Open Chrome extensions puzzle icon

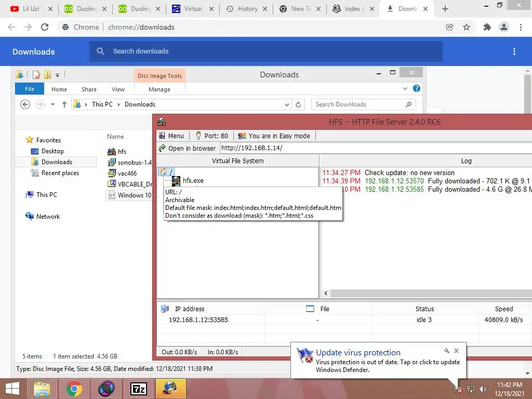[487, 27]
